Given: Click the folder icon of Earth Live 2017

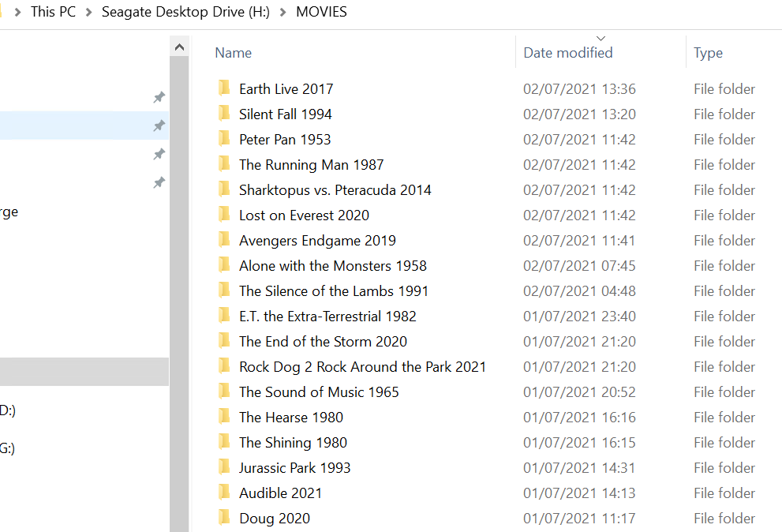Looking at the screenshot, I should (x=224, y=88).
